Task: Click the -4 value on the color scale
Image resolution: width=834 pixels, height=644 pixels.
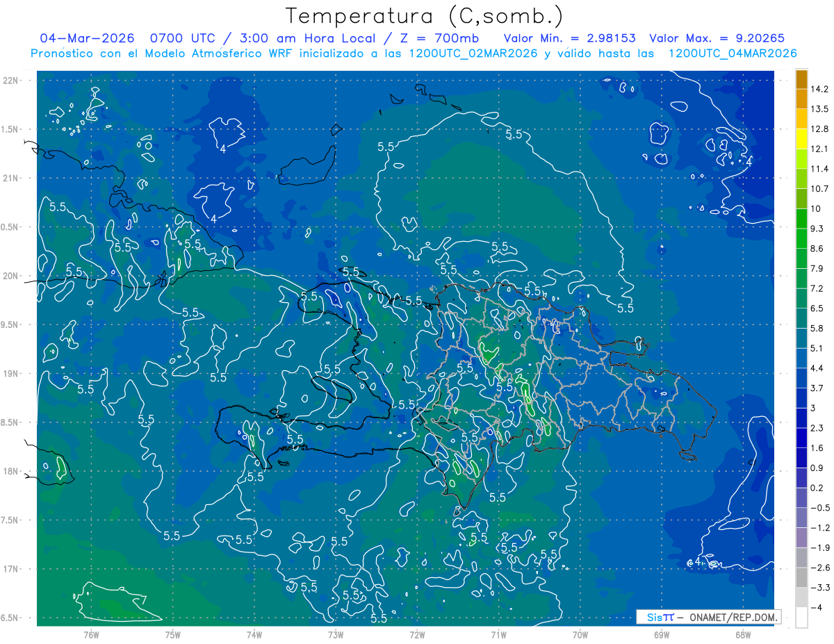Action: [816, 607]
